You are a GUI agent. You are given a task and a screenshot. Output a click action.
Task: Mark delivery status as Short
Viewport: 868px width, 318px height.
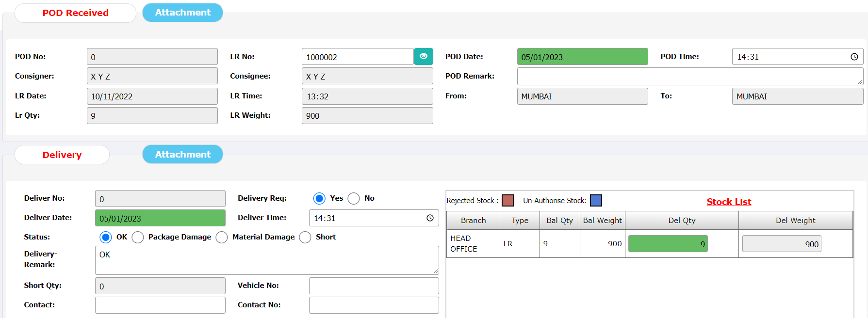coord(305,237)
